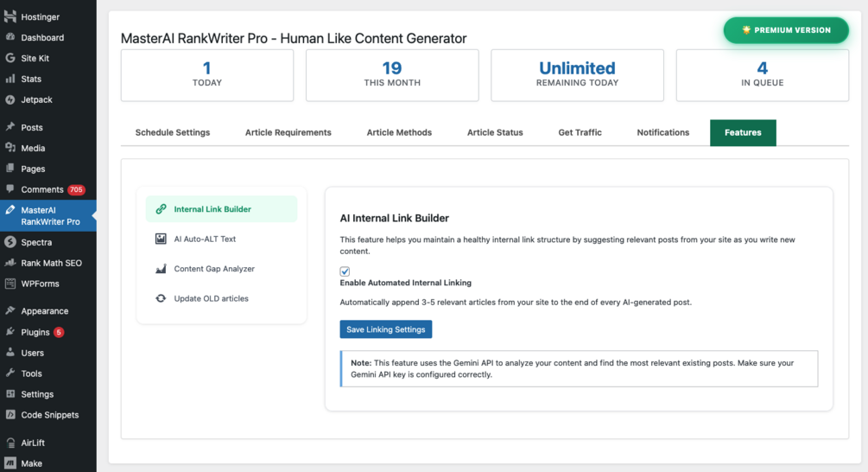This screenshot has height=472, width=868.
Task: Click the Tools wrench icon
Action: coord(10,373)
